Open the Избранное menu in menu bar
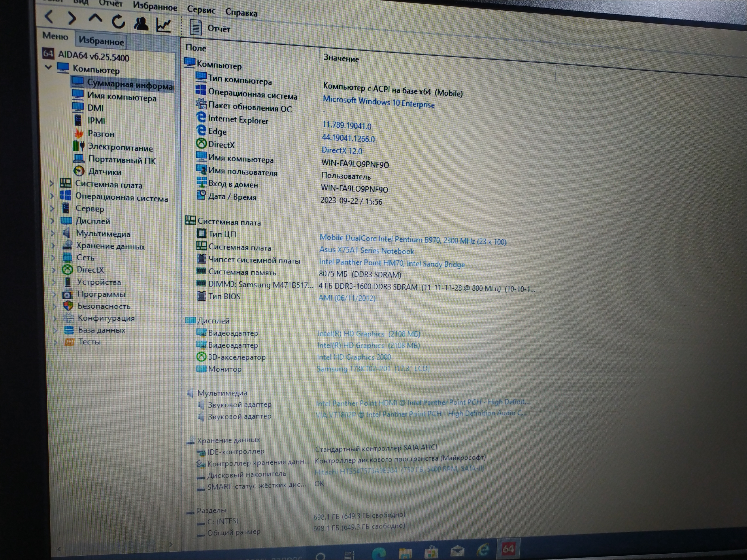The width and height of the screenshot is (747, 560). pyautogui.click(x=155, y=6)
